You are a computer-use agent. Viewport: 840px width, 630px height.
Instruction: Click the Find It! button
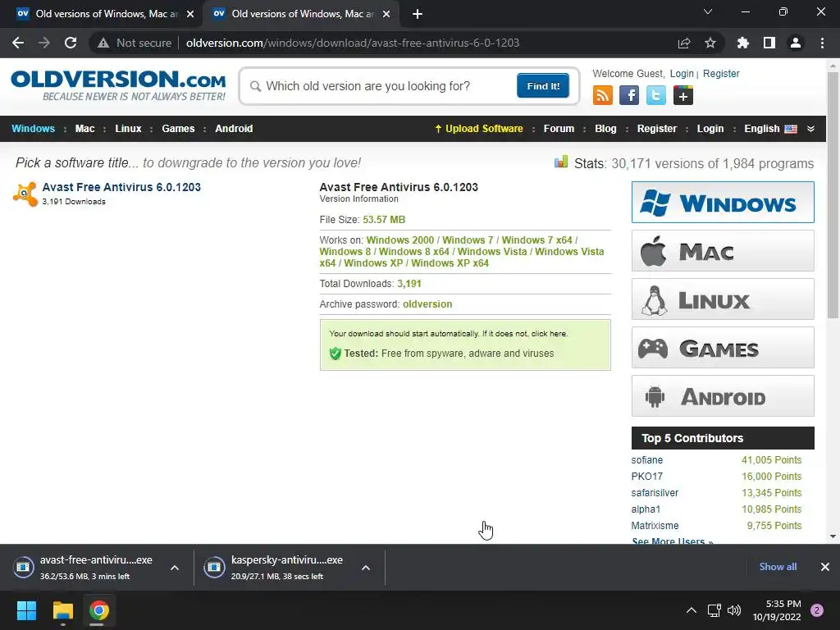coord(543,85)
